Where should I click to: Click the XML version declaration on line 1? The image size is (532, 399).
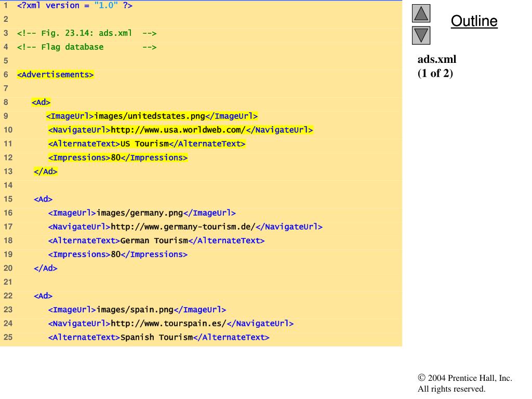tap(75, 5)
